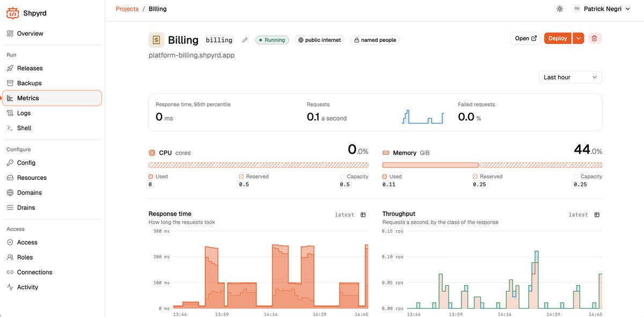Click the CPU Capacity legend swatch

point(342,176)
